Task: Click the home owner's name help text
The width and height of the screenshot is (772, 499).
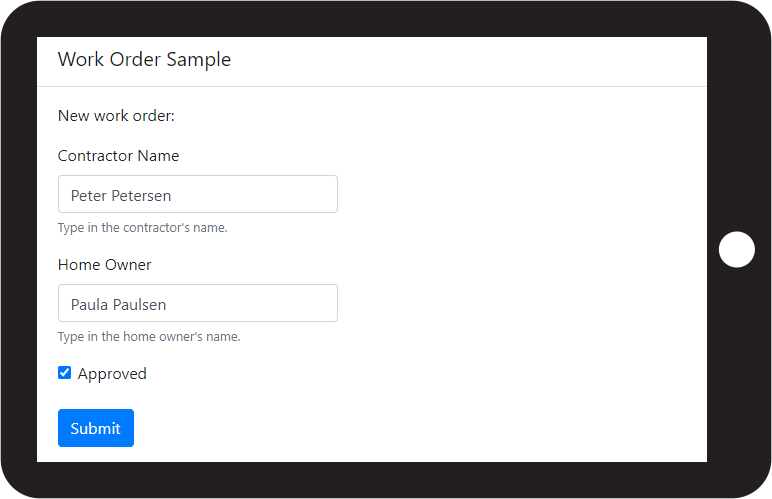Action: (149, 337)
